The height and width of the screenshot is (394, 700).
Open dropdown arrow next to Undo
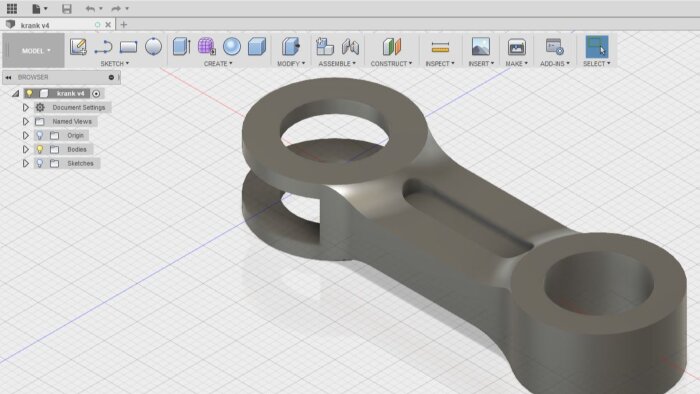[x=100, y=9]
